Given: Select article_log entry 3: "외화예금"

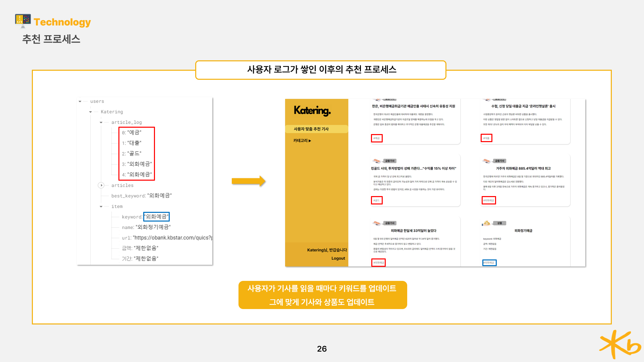Looking at the screenshot, I should pos(137,164).
